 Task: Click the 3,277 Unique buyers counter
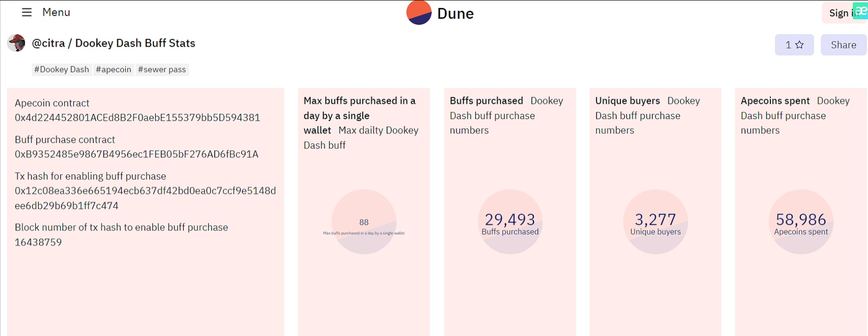[655, 220]
